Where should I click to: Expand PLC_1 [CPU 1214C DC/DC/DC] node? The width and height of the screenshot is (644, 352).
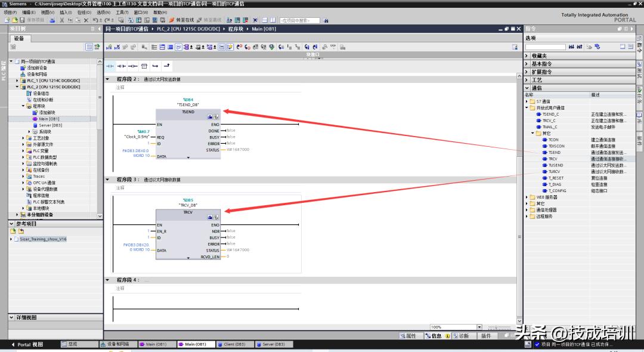point(17,81)
